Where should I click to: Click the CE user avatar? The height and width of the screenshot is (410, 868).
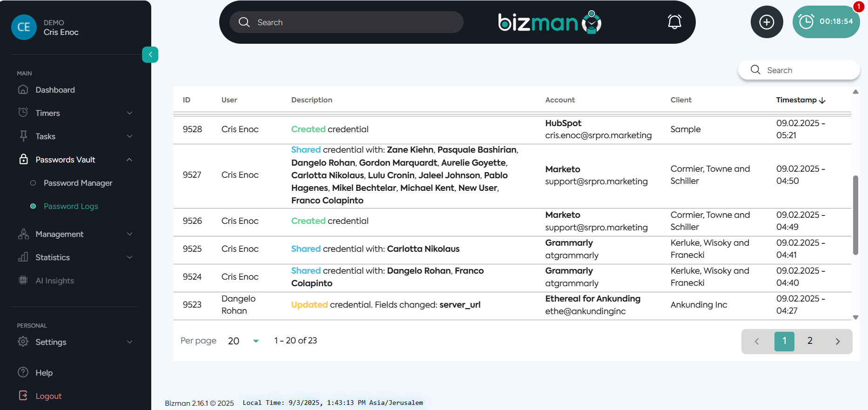pos(24,27)
